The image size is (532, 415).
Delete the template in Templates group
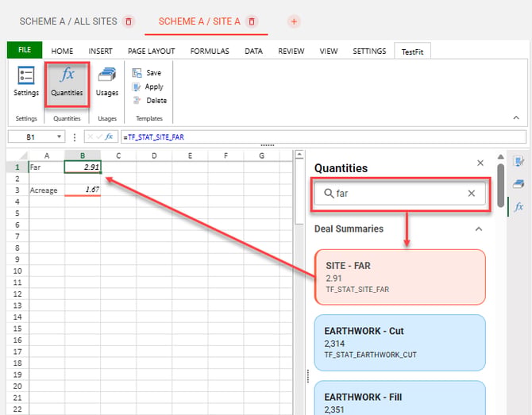[x=149, y=100]
